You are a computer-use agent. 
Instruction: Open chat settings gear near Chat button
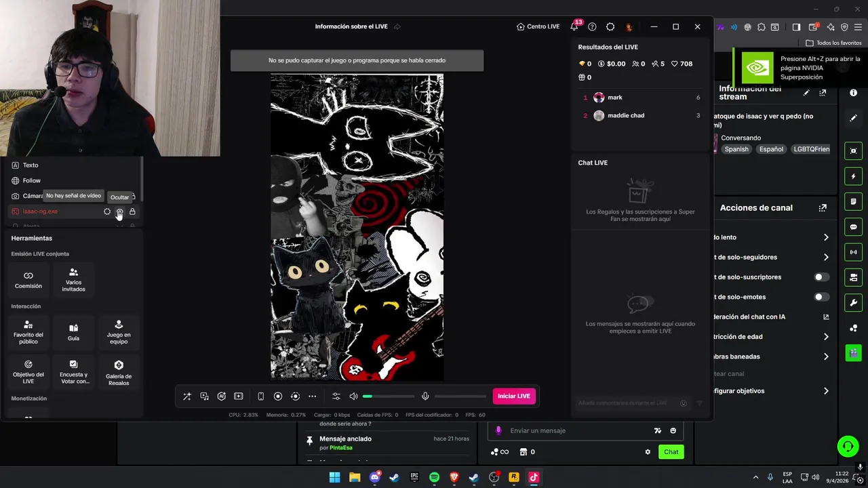click(x=648, y=452)
